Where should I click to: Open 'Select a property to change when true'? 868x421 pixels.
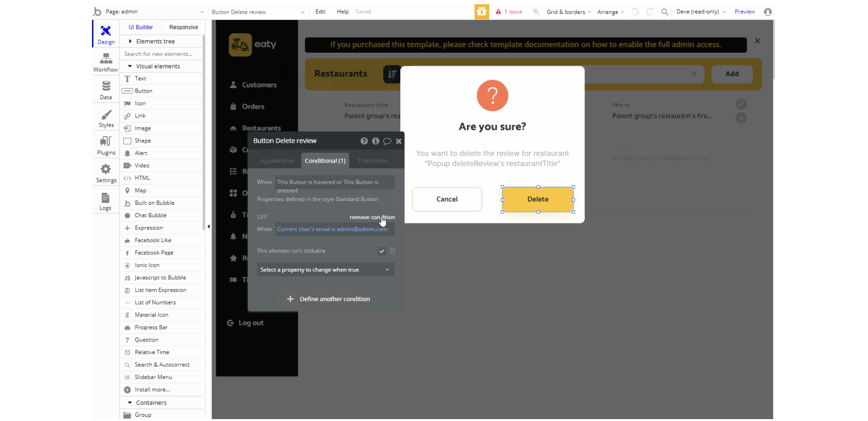[x=325, y=270]
